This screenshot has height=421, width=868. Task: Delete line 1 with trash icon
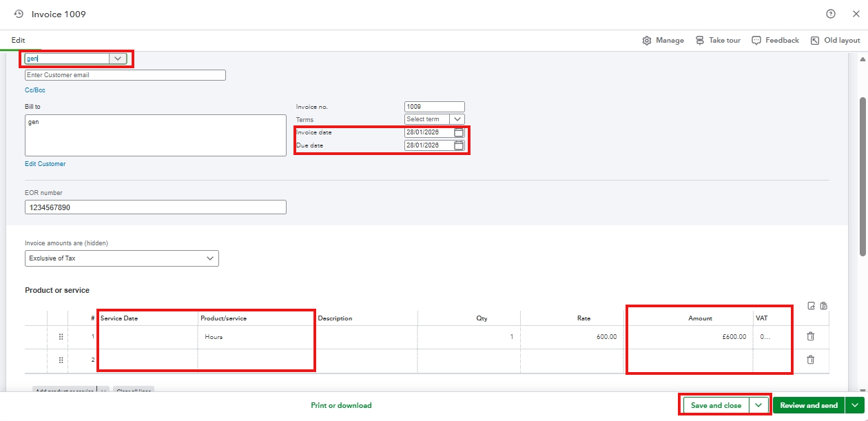[810, 336]
